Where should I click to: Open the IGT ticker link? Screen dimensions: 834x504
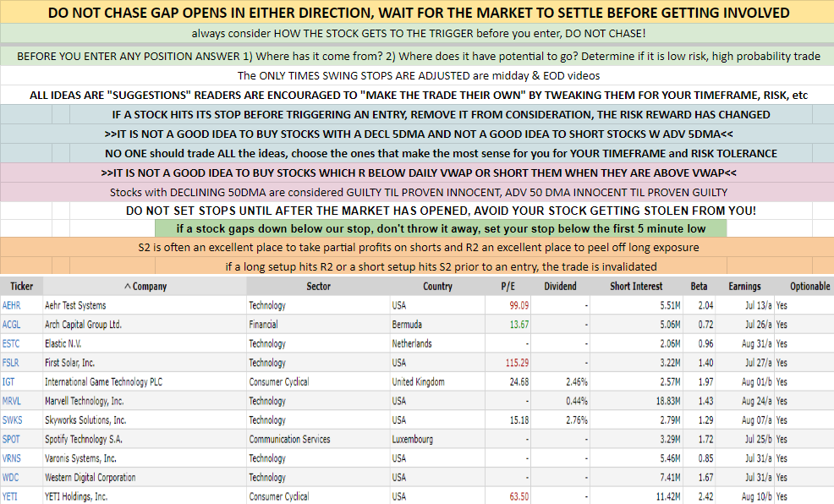tap(8, 381)
